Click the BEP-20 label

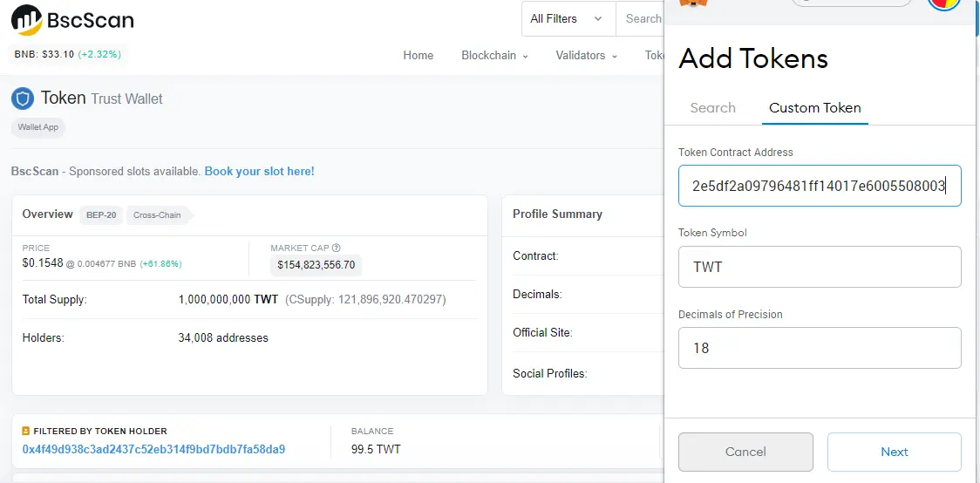[100, 215]
